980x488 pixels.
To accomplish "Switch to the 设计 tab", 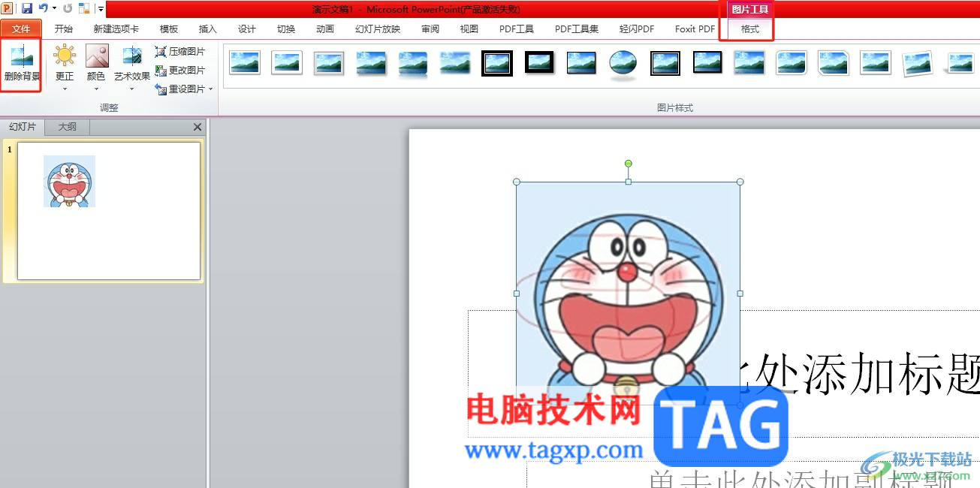I will point(247,29).
